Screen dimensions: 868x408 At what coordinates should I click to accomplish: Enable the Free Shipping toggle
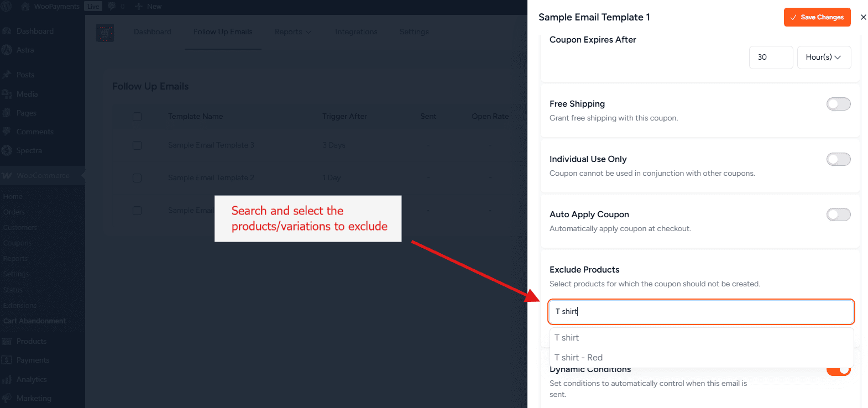[x=838, y=104]
